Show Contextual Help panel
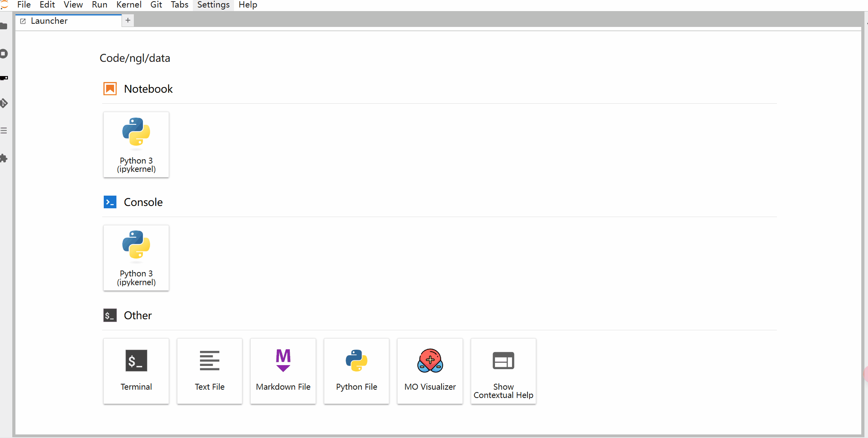Viewport: 868px width, 438px height. pos(503,371)
